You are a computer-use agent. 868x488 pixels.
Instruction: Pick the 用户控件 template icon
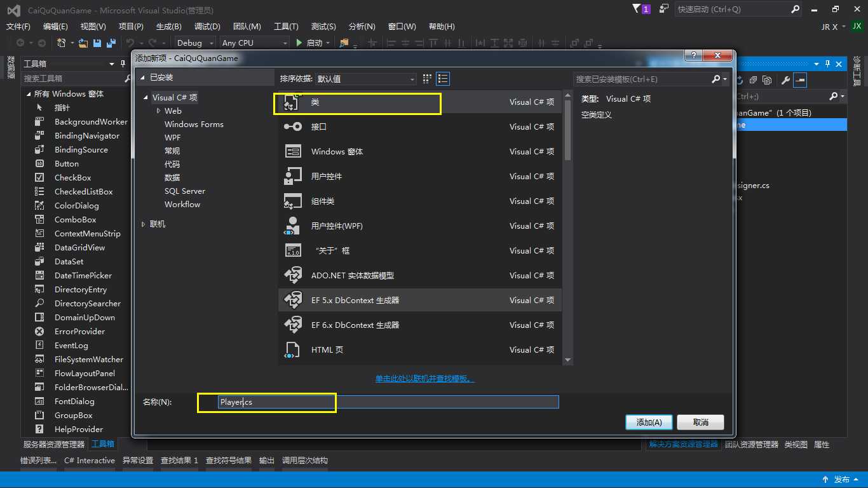point(292,176)
